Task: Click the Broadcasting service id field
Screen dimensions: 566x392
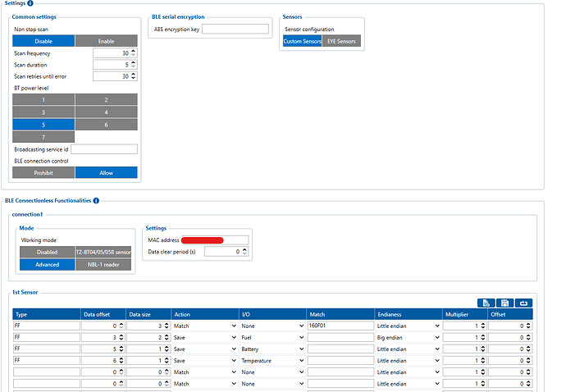Action: click(104, 149)
